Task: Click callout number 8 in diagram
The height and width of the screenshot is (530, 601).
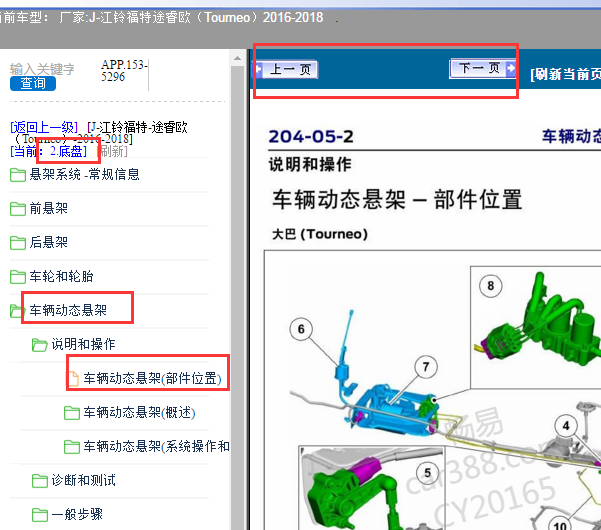Action: click(491, 286)
